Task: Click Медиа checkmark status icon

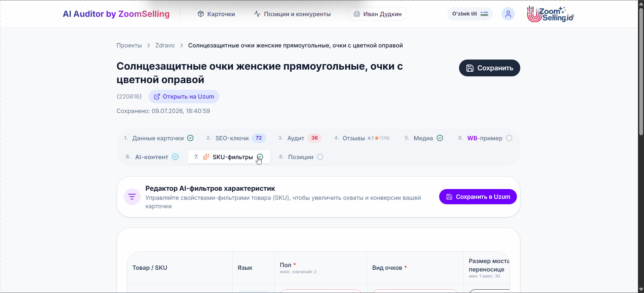Action: 440,138
